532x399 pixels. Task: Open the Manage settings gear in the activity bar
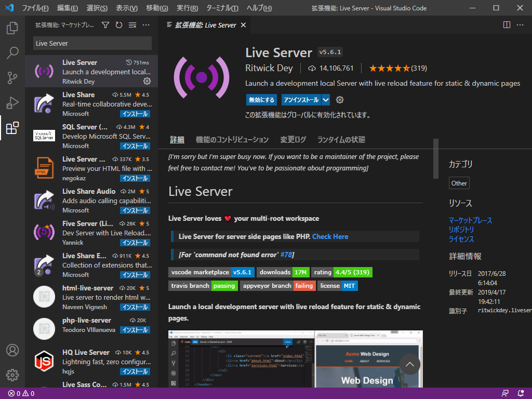[12, 375]
